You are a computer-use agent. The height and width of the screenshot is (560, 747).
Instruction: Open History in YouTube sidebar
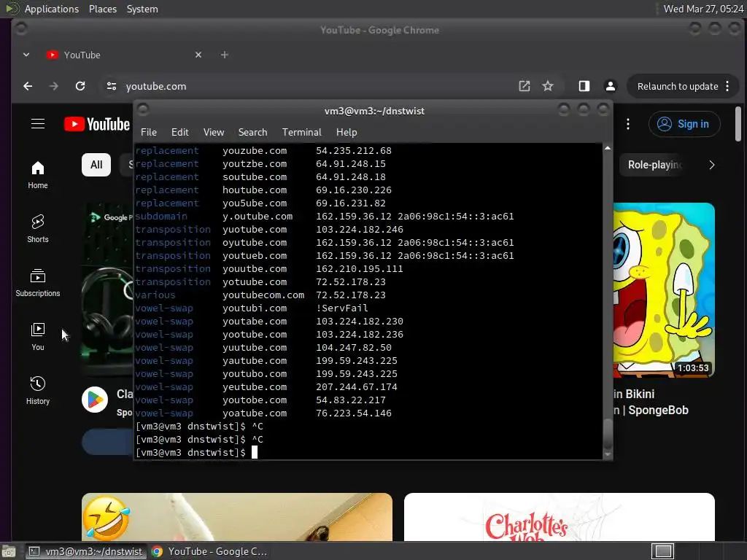(38, 391)
